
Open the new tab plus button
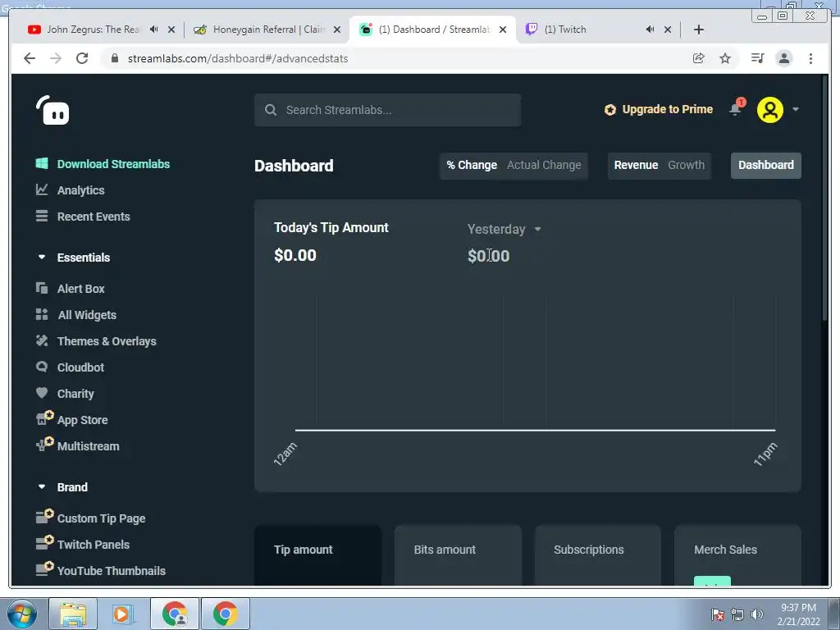point(699,30)
